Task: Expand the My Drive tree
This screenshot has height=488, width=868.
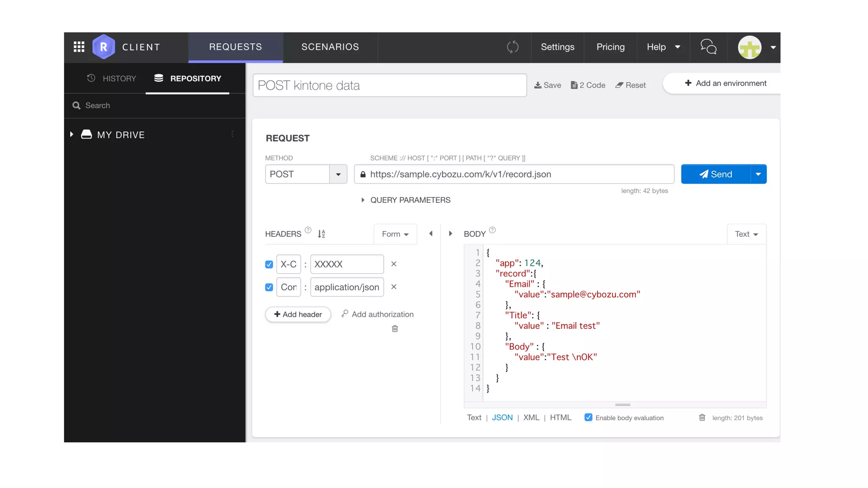Action: tap(72, 134)
